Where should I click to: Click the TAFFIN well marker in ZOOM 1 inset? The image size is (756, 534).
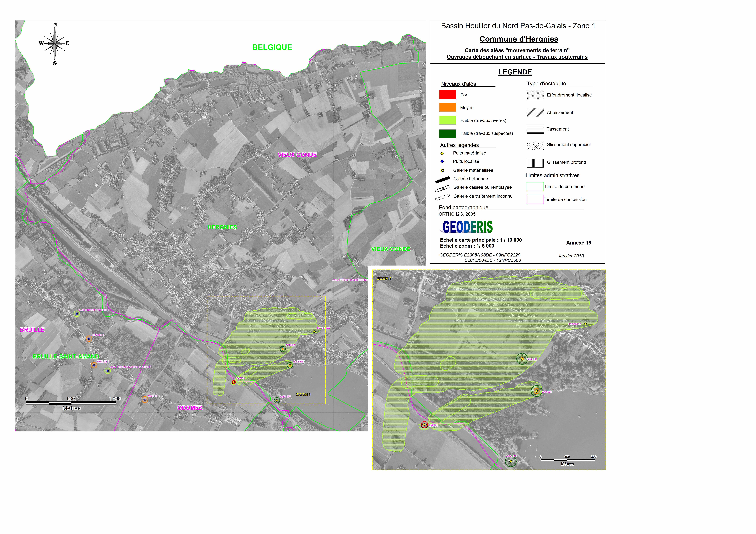click(x=424, y=425)
